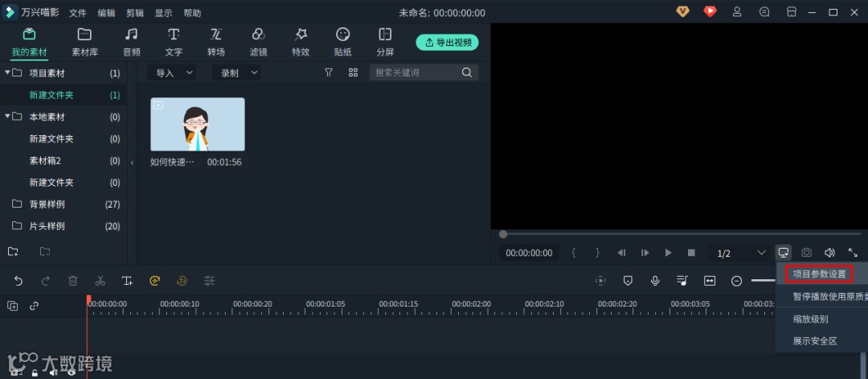868x379 pixels.
Task: Collapse the 项目素材 tree node
Action: pyautogui.click(x=7, y=72)
